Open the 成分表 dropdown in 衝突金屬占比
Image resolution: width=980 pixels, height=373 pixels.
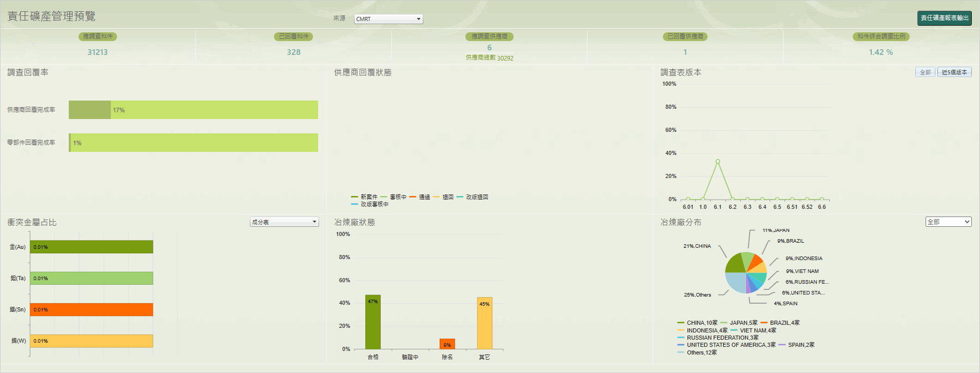point(284,222)
